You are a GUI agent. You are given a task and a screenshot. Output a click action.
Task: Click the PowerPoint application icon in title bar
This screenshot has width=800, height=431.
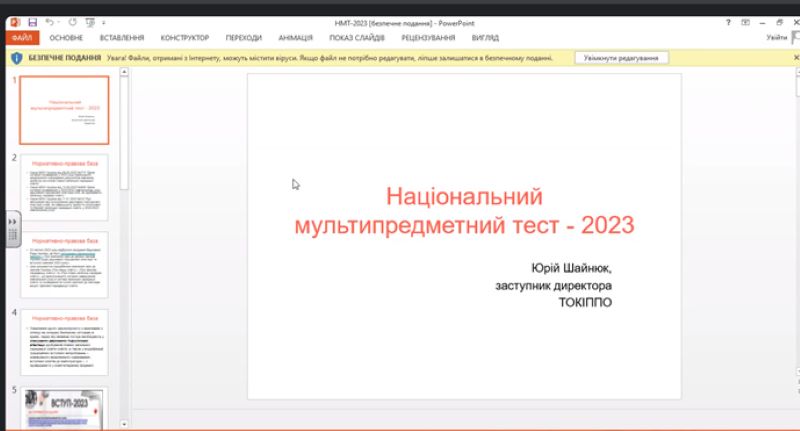tap(15, 22)
